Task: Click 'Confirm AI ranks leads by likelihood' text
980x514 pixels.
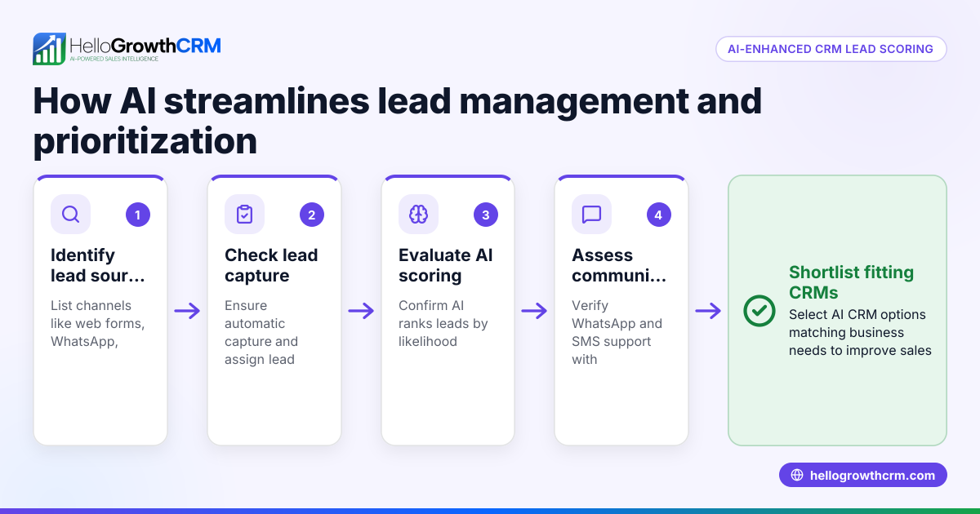Action: pos(443,323)
